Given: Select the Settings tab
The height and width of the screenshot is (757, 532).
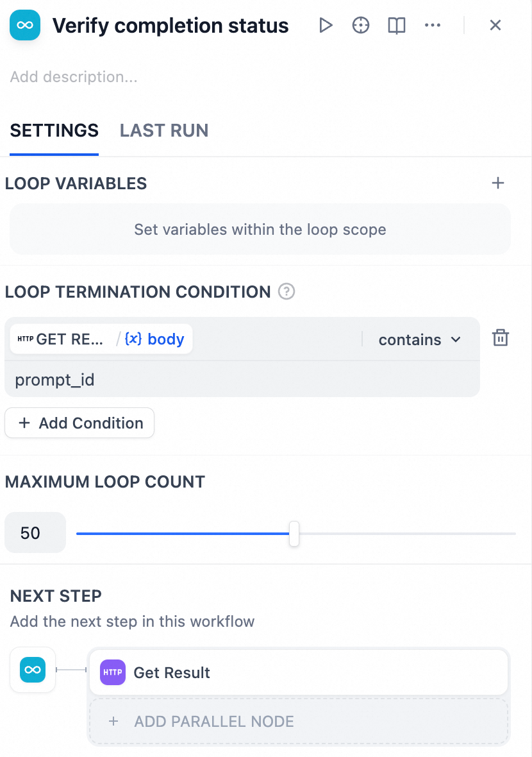Looking at the screenshot, I should [54, 131].
